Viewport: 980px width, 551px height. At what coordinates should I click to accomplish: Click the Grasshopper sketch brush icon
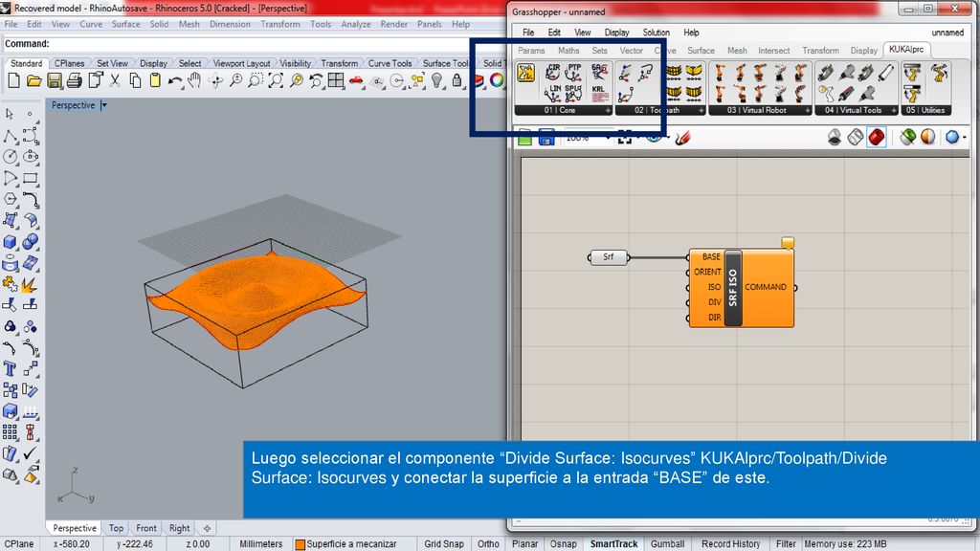(683, 137)
